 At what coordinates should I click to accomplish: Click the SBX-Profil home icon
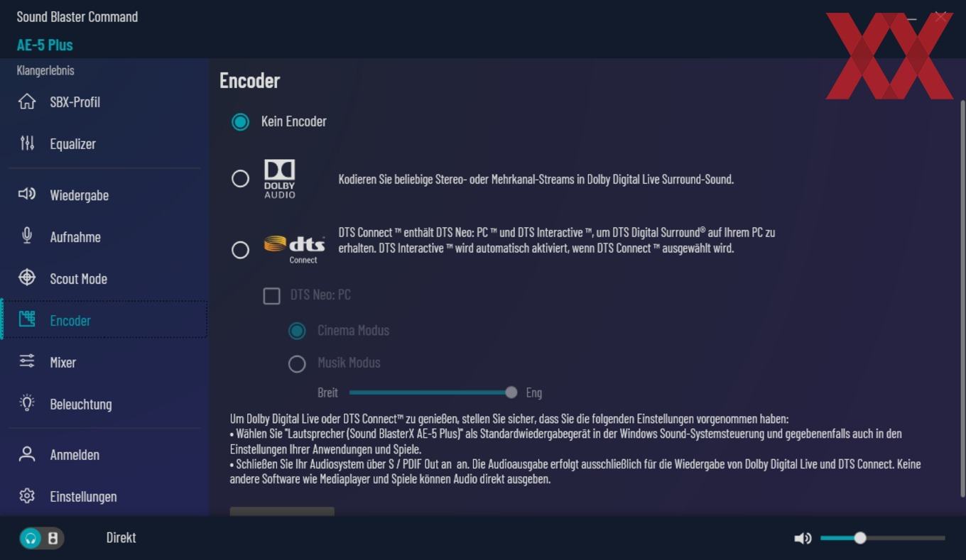tap(27, 101)
